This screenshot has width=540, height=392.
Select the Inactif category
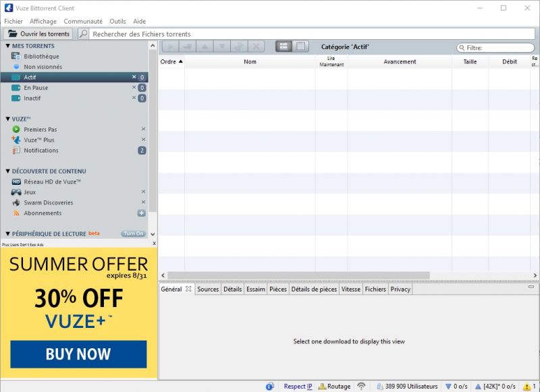point(32,98)
